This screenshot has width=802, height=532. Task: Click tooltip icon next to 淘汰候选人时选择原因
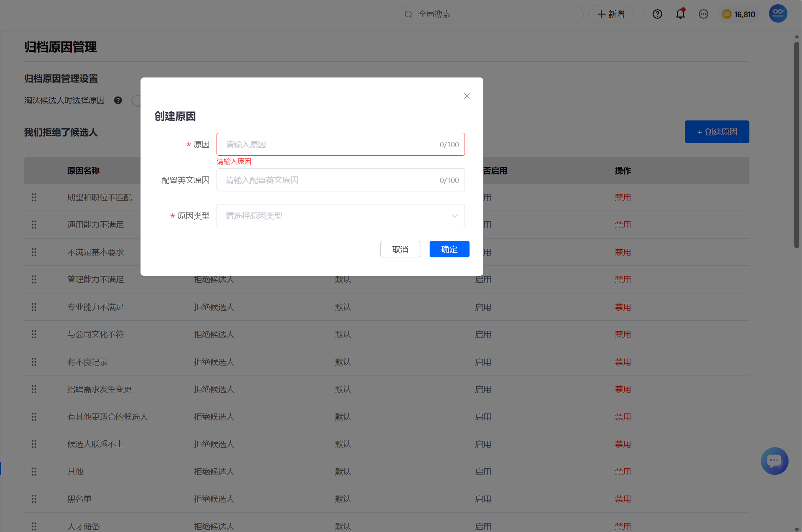[118, 100]
